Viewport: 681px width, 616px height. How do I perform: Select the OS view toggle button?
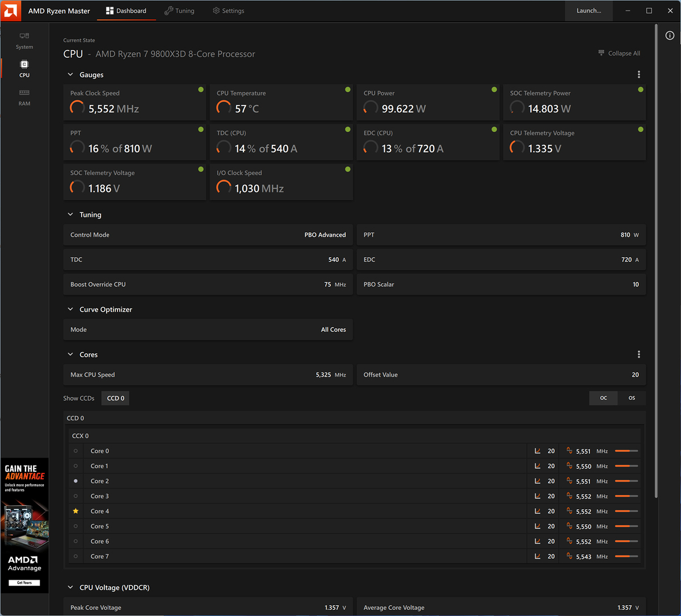click(x=632, y=398)
